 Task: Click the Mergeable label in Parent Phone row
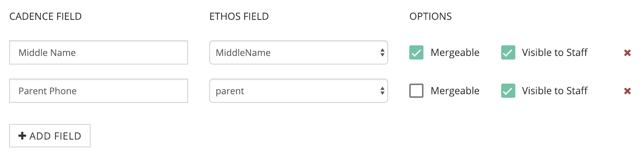(455, 91)
